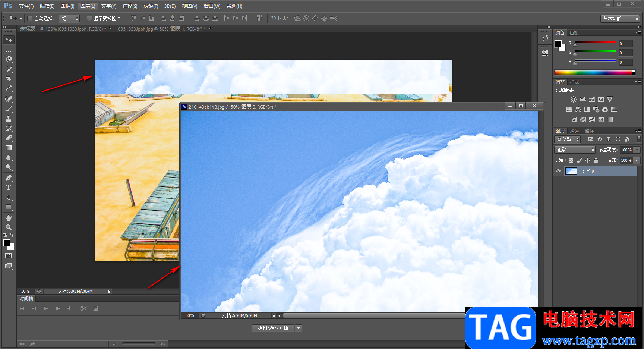The height and width of the screenshot is (349, 644).
Task: Select the Eyedropper tool
Action: [9, 88]
